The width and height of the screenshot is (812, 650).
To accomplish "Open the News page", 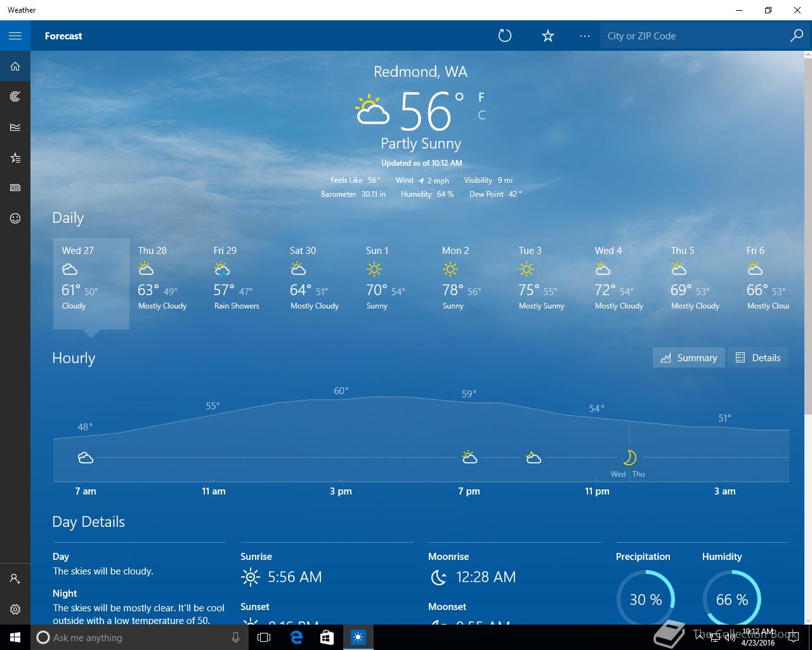I will pos(15,188).
